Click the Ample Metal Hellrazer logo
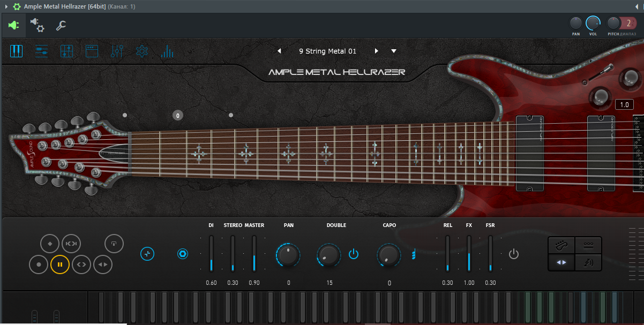This screenshot has width=644, height=325. [336, 72]
